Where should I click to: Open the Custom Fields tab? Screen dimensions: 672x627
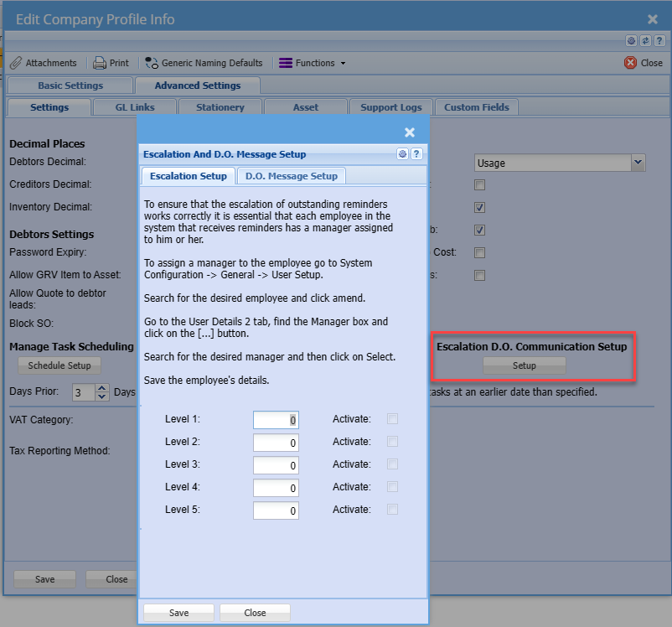pyautogui.click(x=477, y=107)
